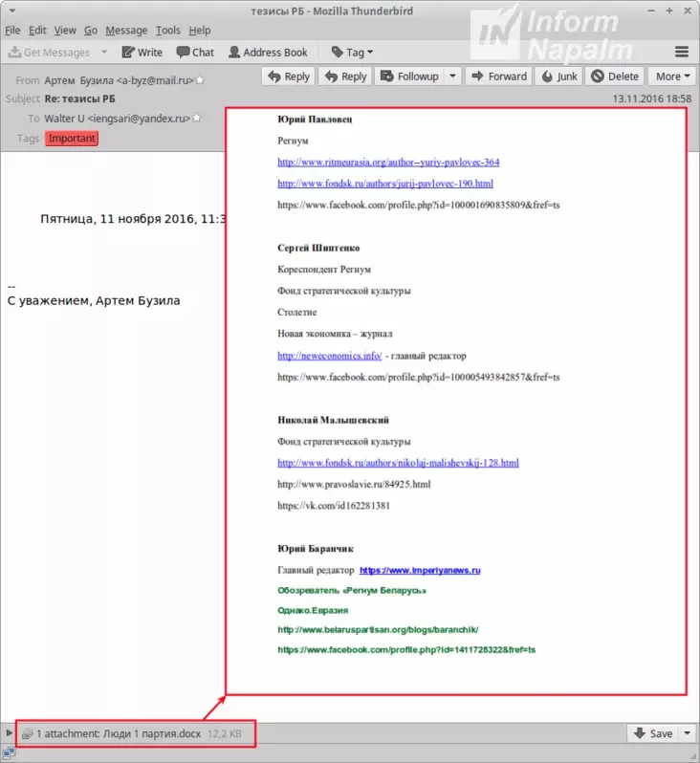The width and height of the screenshot is (700, 763).
Task: Open fondsk.ru nikolaj-malishevskij link
Action: [398, 463]
